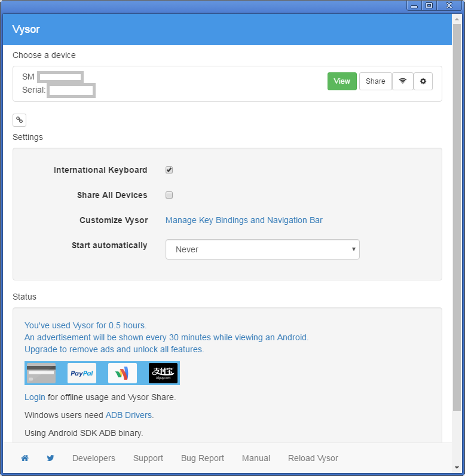
Task: Open the Bug Report footer link
Action: (203, 458)
